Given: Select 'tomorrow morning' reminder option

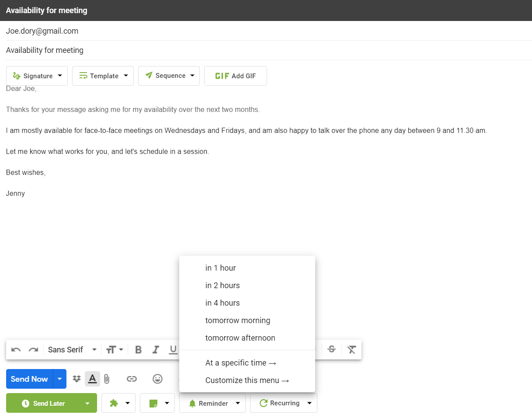Looking at the screenshot, I should pos(247,320).
